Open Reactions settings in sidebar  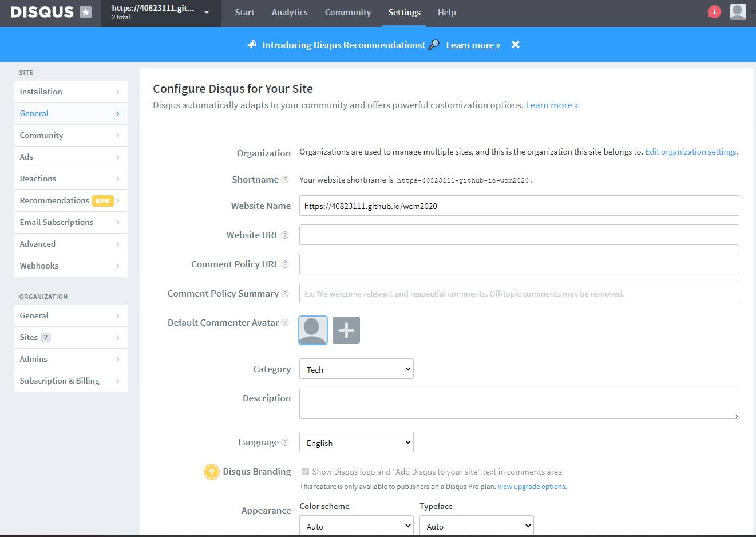[71, 179]
